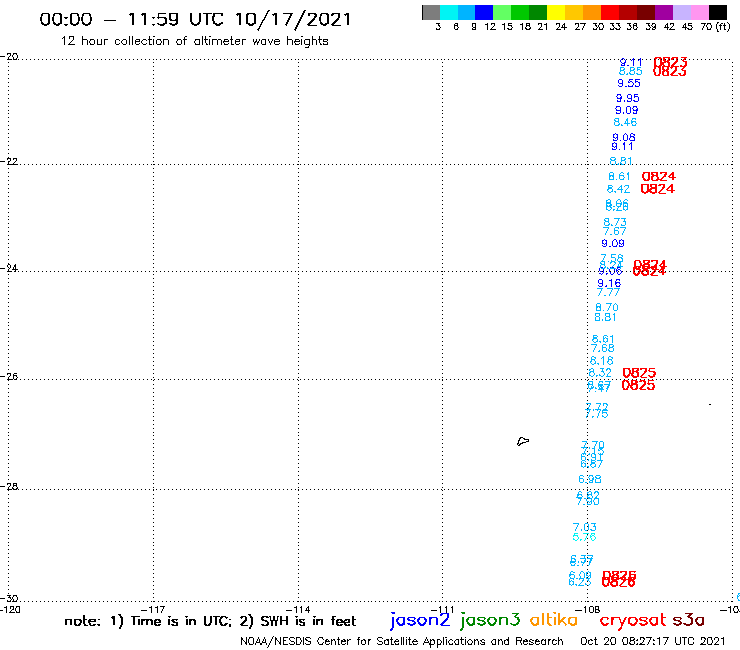
Task: Select the orange legend swatch left of red
Action: [x=592, y=12]
